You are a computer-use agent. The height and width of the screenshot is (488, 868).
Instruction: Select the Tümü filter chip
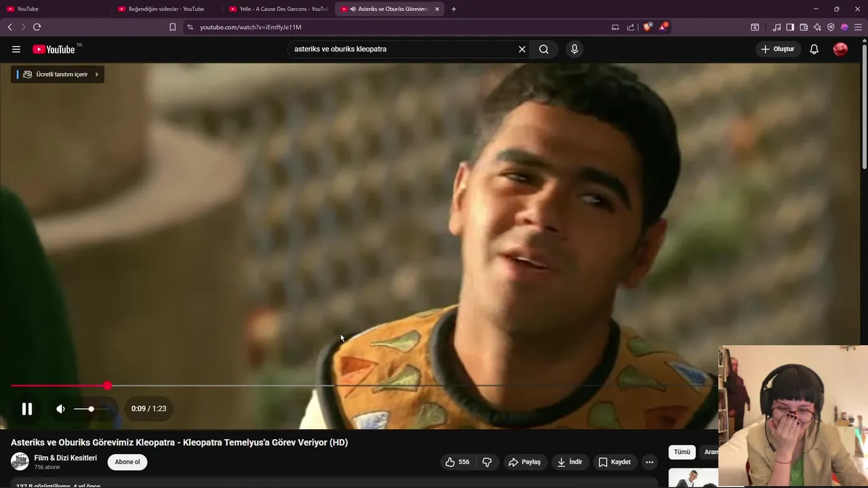click(682, 452)
